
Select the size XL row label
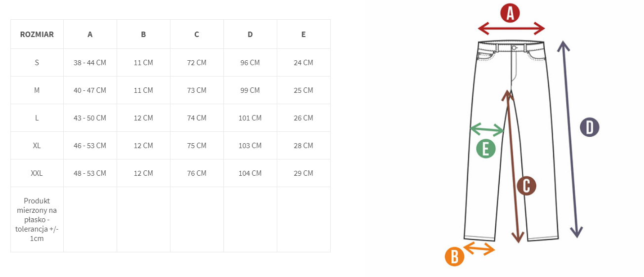37,146
